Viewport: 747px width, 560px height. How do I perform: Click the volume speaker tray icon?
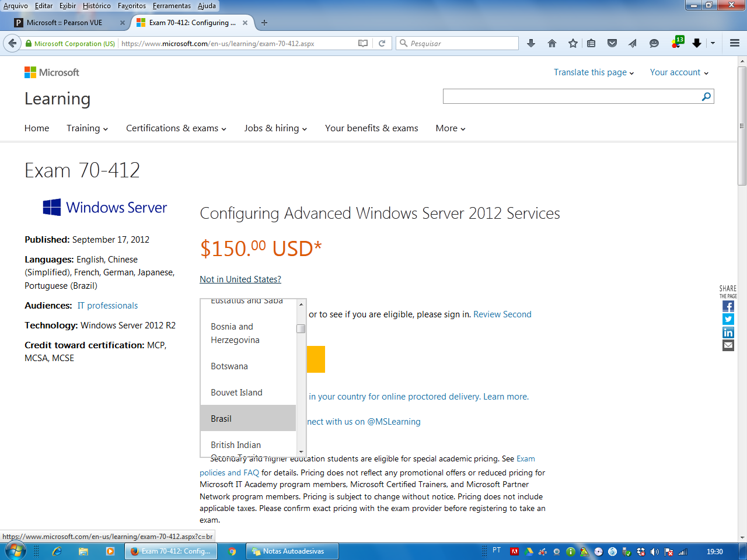pos(655,552)
